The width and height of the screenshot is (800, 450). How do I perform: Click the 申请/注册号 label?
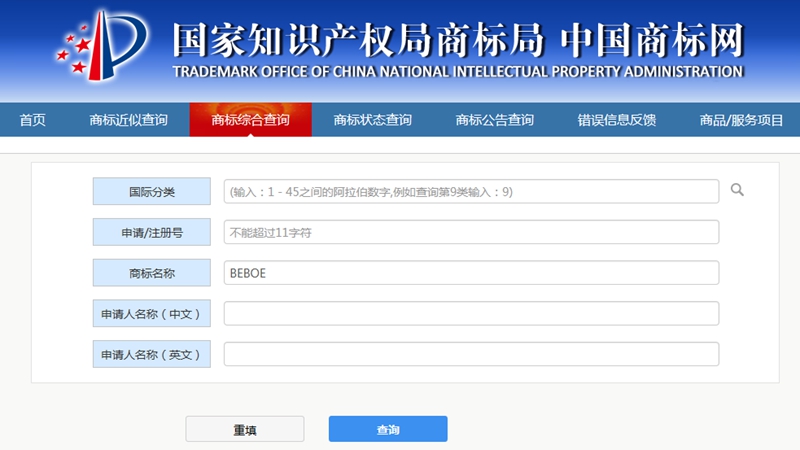click(x=152, y=232)
